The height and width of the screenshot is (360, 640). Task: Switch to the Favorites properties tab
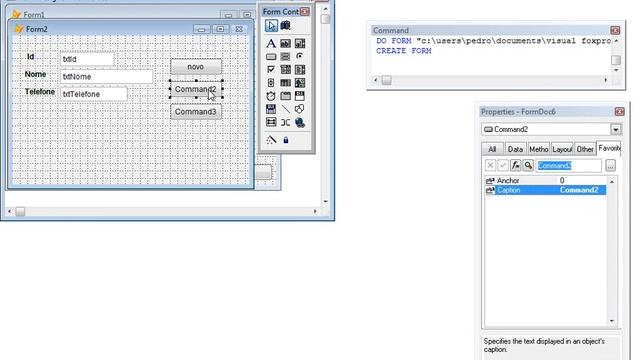(609, 149)
